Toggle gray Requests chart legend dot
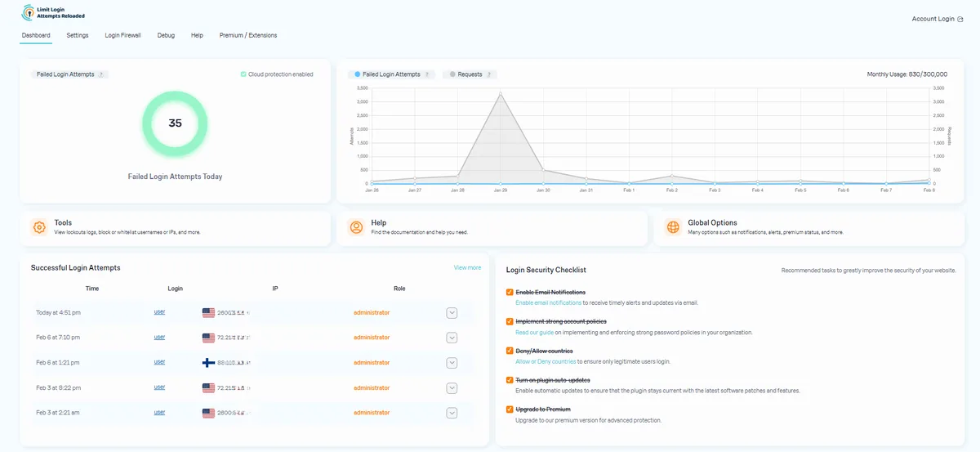 click(x=452, y=74)
